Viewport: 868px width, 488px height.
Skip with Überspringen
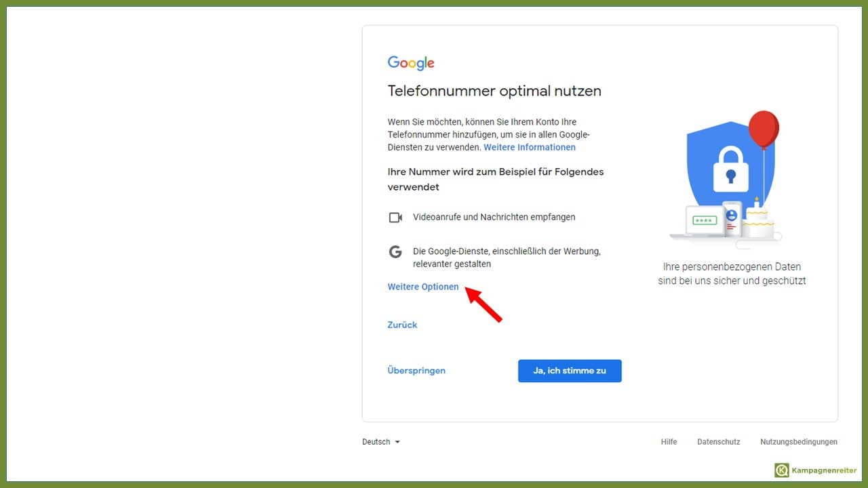(416, 371)
